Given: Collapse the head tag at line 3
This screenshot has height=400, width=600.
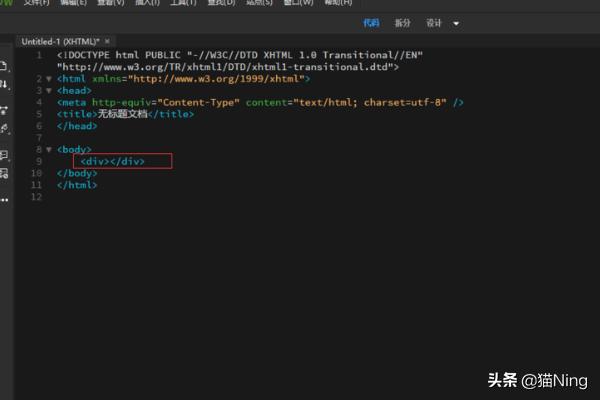Looking at the screenshot, I should point(49,91).
